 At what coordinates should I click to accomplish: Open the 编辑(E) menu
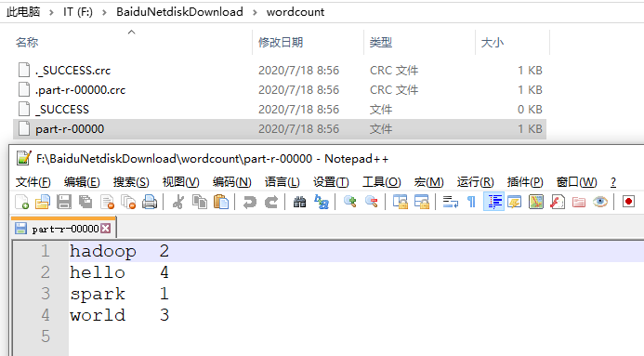[82, 182]
